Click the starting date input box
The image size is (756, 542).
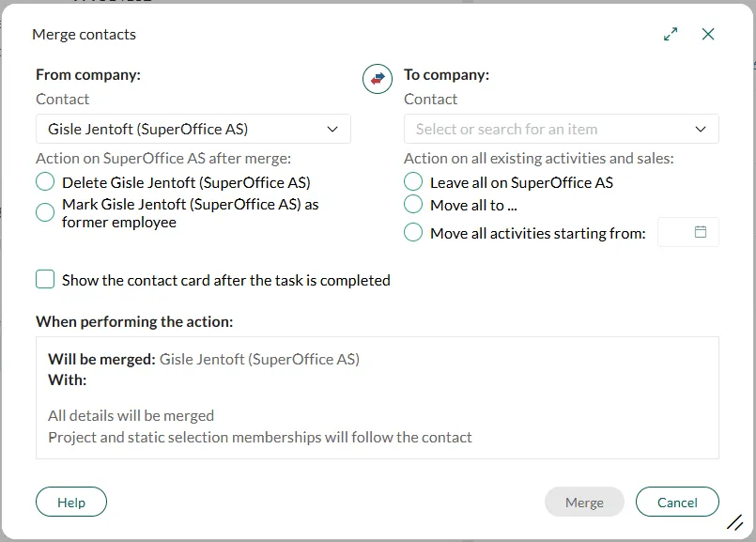(x=676, y=232)
